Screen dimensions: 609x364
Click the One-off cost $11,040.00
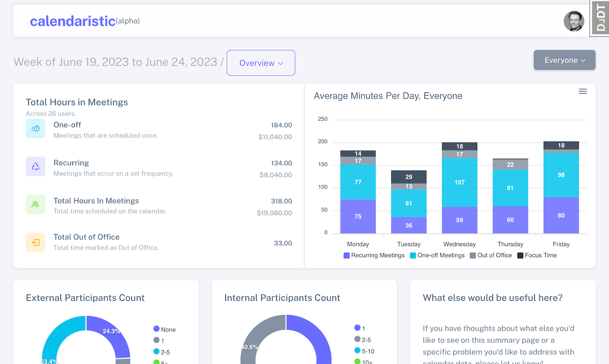click(275, 137)
